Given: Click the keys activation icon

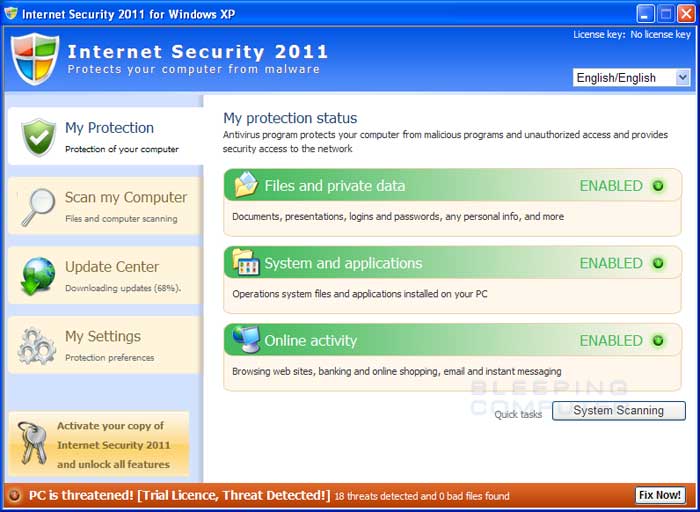Looking at the screenshot, I should (x=32, y=443).
